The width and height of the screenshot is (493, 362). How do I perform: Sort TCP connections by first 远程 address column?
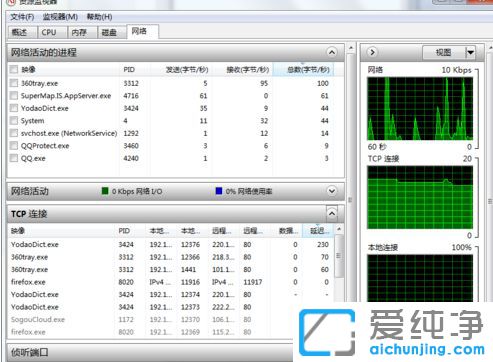[224, 231]
